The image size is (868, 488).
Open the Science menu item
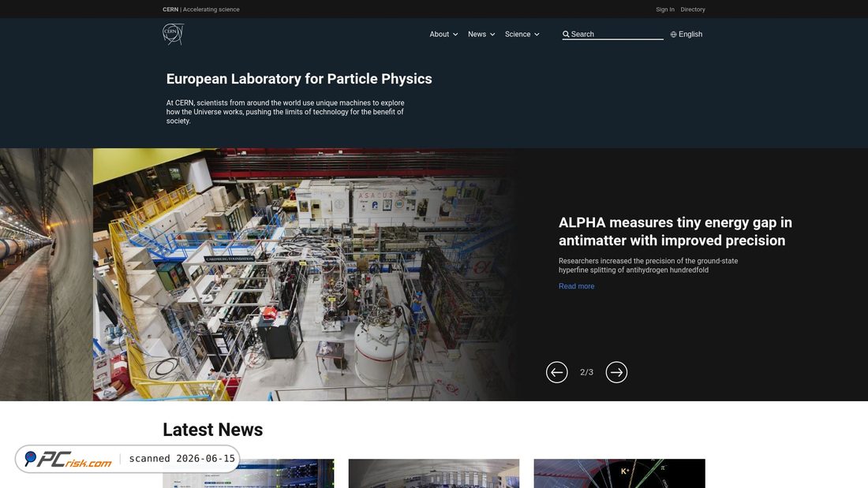[x=518, y=35]
